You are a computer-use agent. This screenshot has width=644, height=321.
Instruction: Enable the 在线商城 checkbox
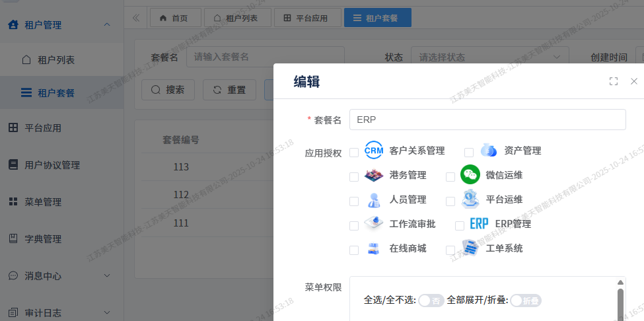coord(354,250)
